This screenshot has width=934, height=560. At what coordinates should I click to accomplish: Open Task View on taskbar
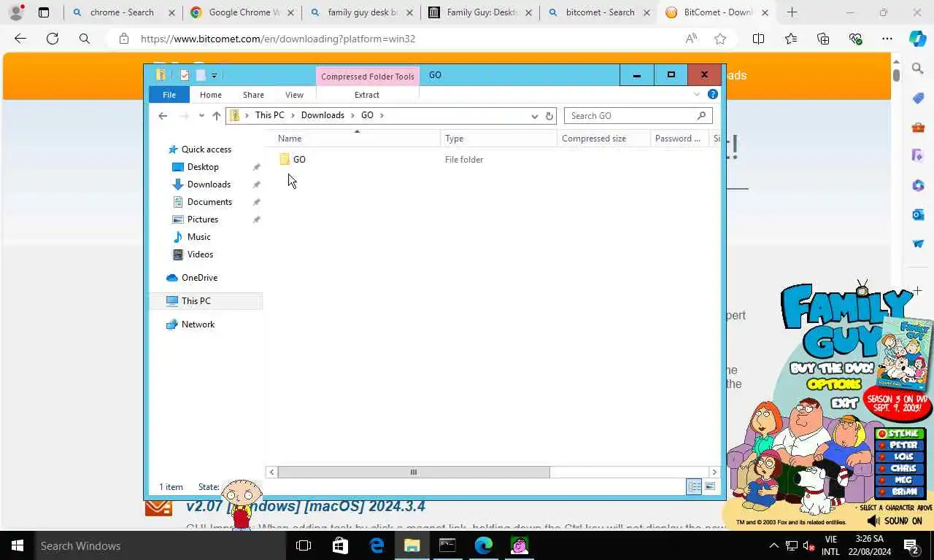point(304,545)
